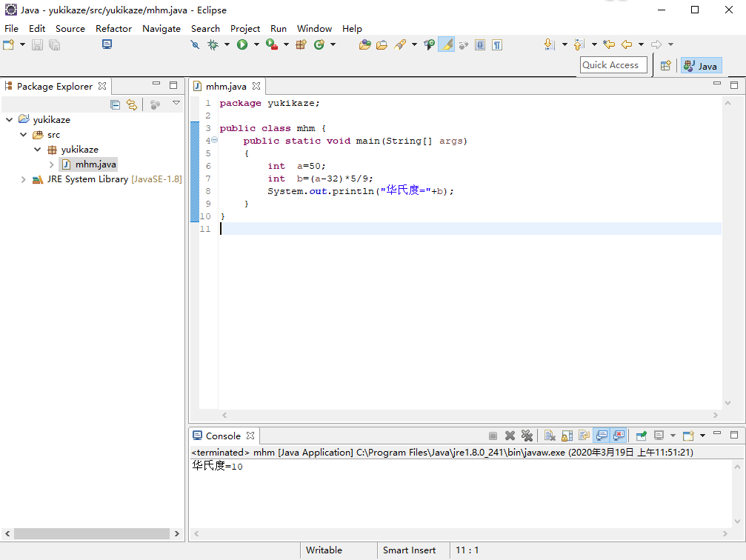
Task: Toggle Scroll Lock in Console
Action: pyautogui.click(x=567, y=436)
